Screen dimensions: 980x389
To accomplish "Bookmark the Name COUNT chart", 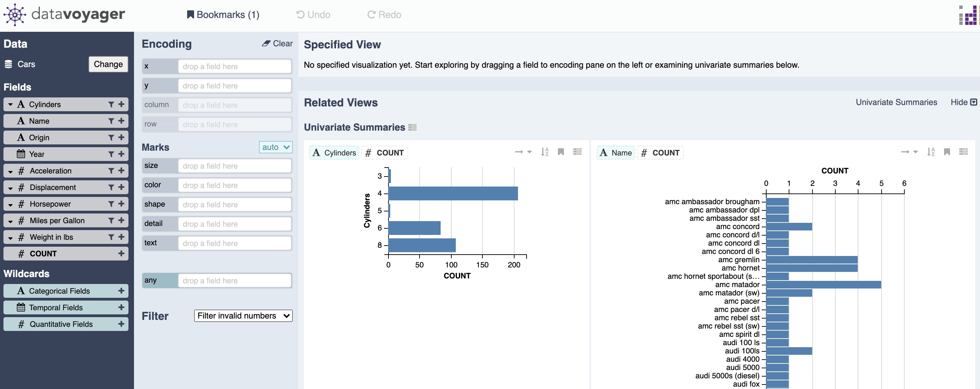I will coord(947,152).
